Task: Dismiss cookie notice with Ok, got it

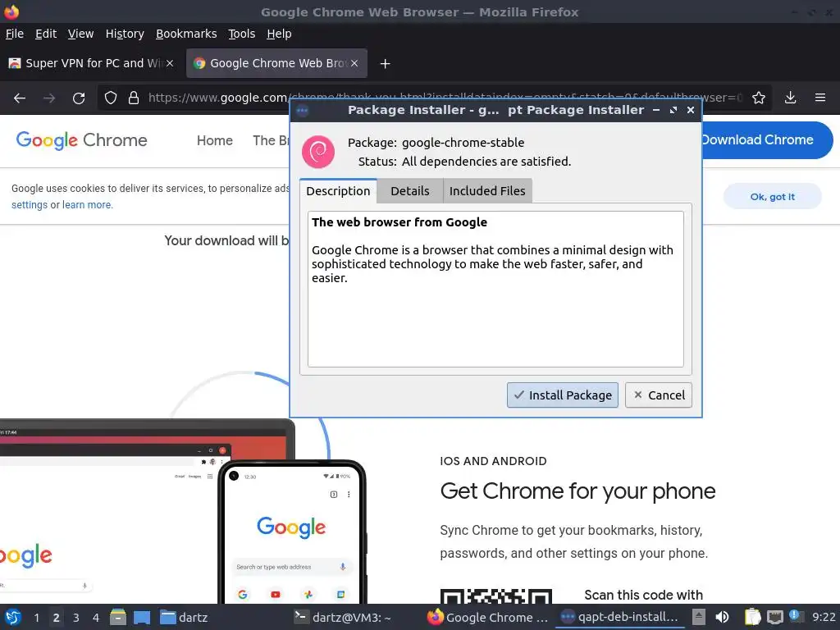Action: (x=773, y=197)
